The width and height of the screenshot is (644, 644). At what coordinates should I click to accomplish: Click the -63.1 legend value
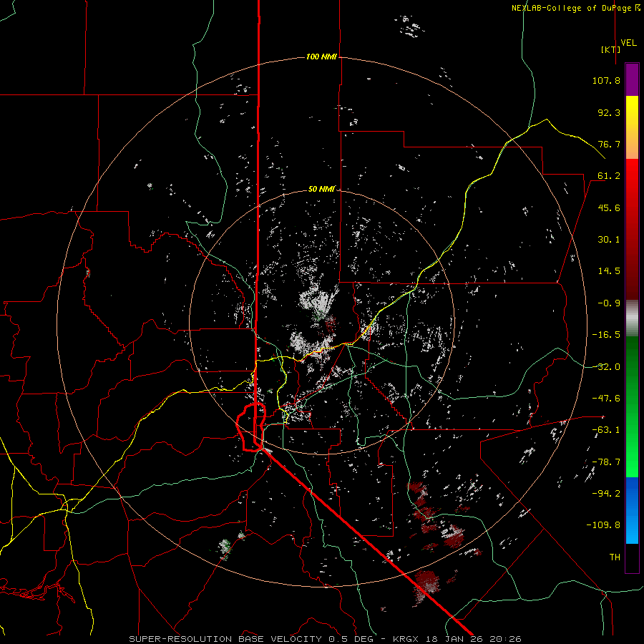point(606,430)
